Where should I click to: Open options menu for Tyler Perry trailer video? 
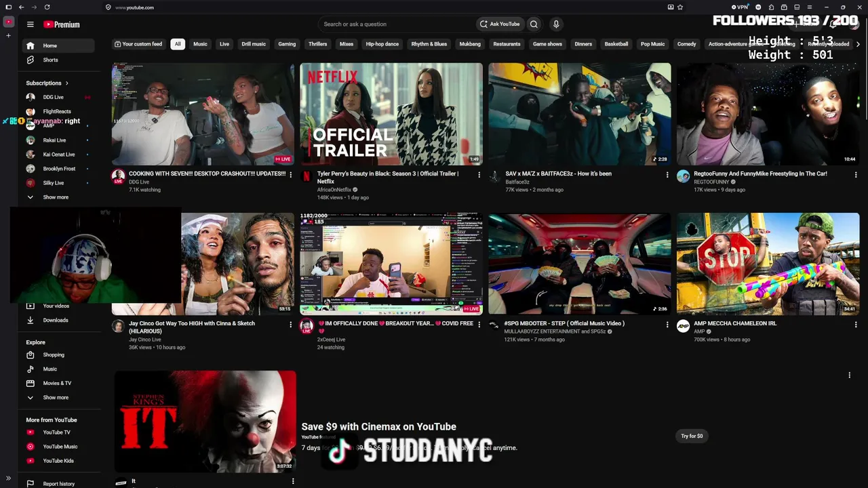(x=479, y=175)
